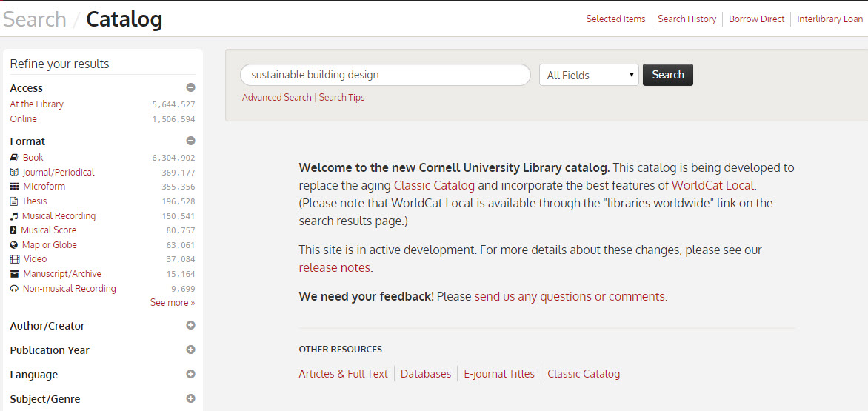Click the Search button

click(x=667, y=75)
